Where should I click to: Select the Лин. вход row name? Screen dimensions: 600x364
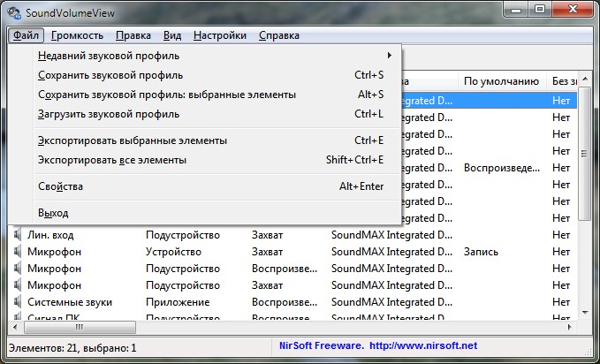coord(50,235)
